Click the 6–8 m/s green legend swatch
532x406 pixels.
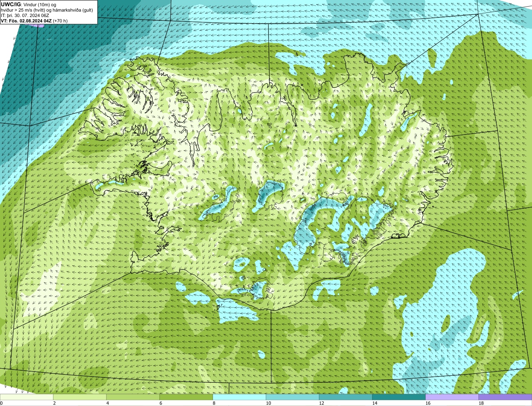186,397
